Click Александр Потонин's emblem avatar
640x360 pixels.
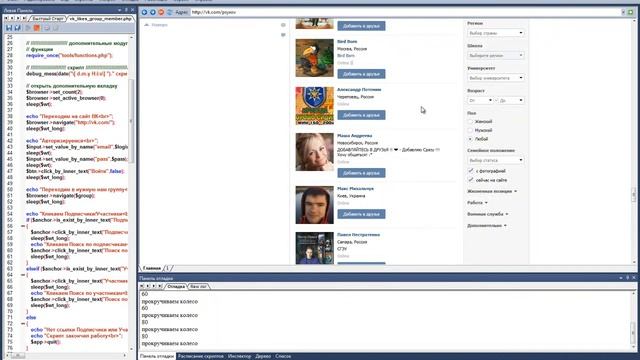314,106
